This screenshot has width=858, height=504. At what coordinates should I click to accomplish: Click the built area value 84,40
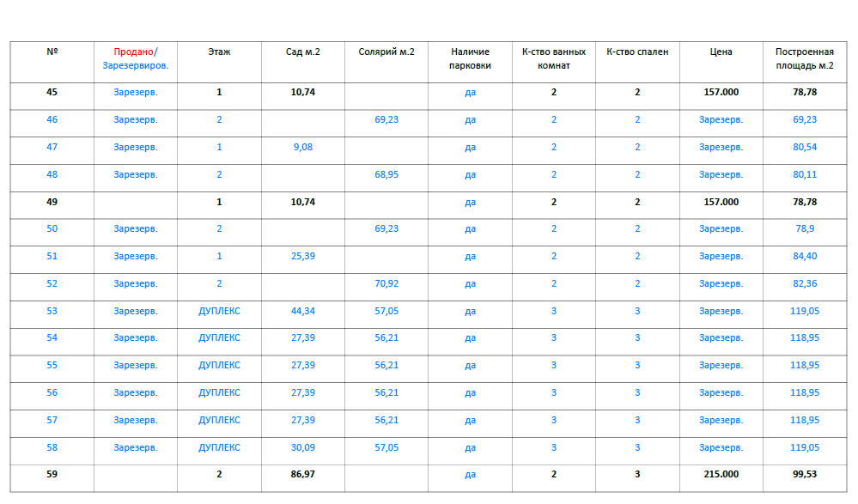tap(805, 256)
